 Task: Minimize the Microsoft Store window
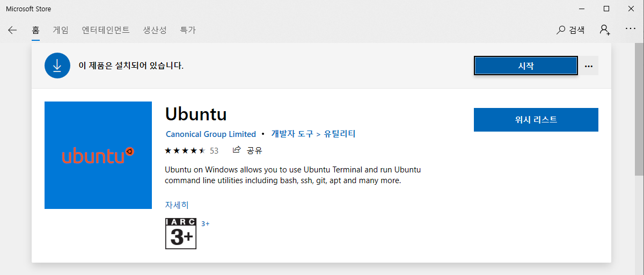coord(582,9)
